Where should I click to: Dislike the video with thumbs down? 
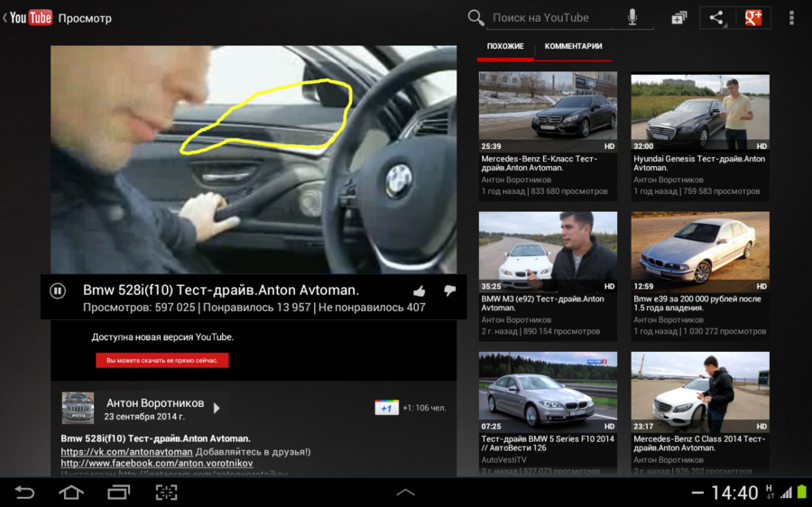[449, 290]
